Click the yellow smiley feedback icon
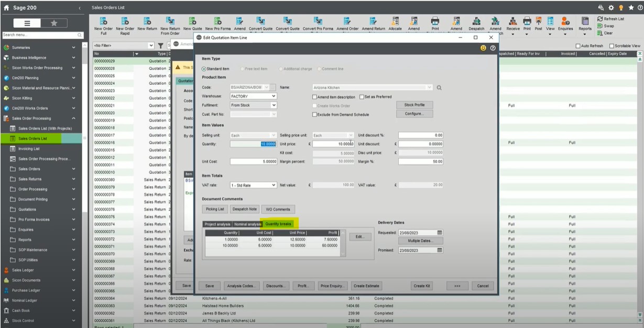 483,48
